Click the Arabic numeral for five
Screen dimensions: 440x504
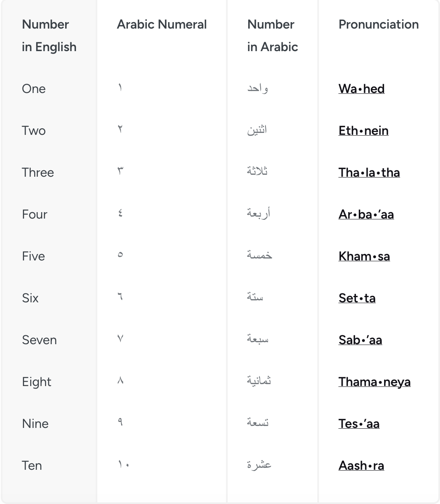coord(120,255)
